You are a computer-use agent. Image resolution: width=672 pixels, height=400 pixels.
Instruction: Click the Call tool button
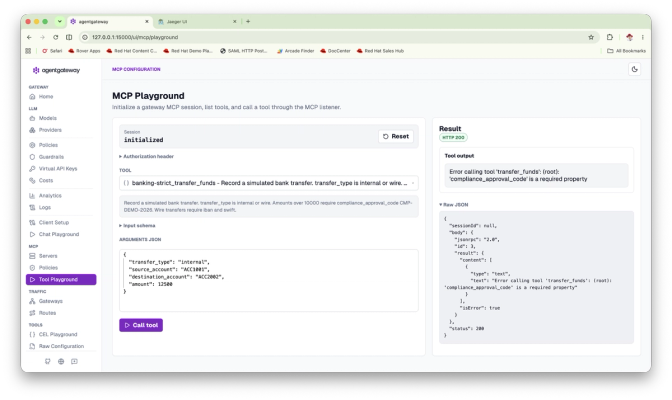pyautogui.click(x=141, y=325)
